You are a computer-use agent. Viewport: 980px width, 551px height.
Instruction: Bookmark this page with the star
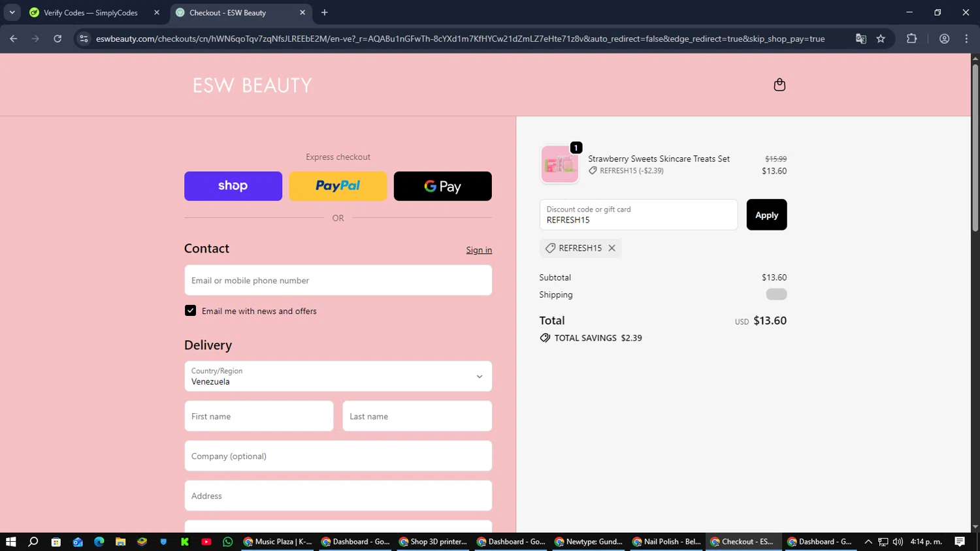[881, 39]
